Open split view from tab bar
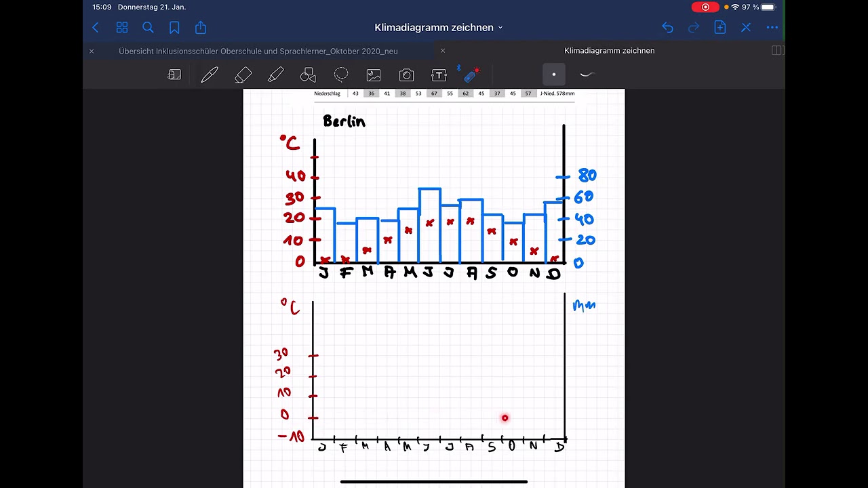The height and width of the screenshot is (488, 868). (x=778, y=51)
